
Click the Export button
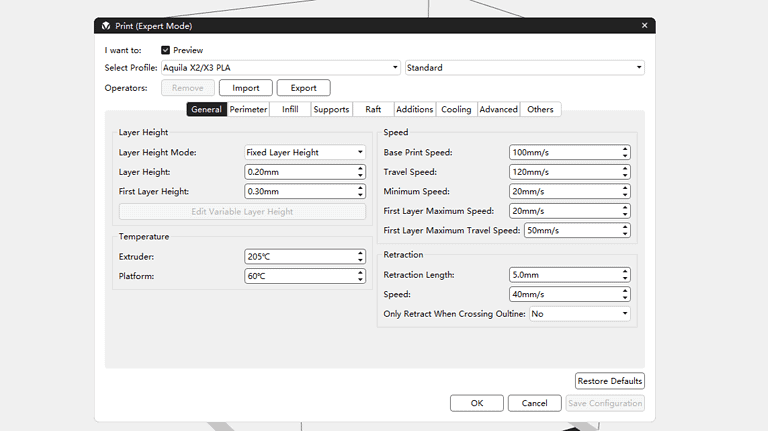point(303,88)
